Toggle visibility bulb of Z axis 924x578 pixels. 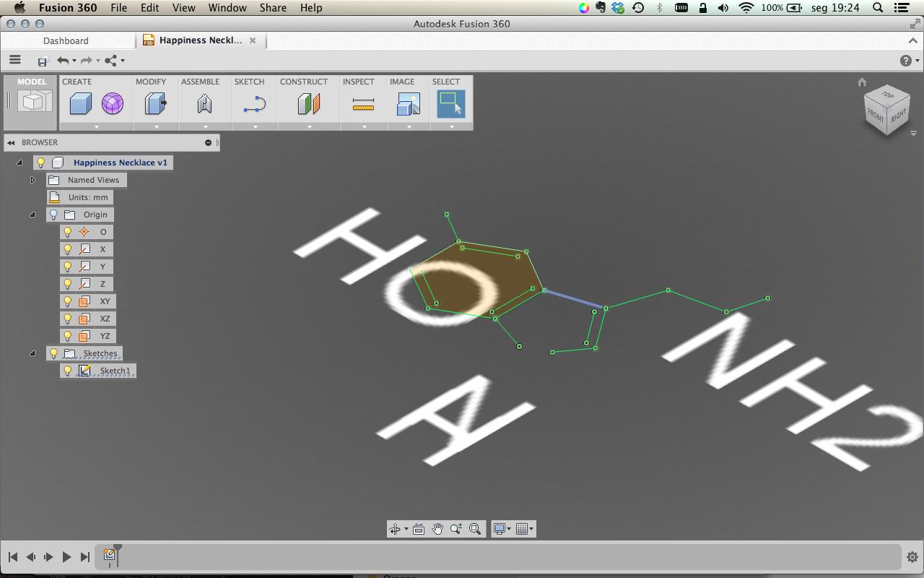68,284
